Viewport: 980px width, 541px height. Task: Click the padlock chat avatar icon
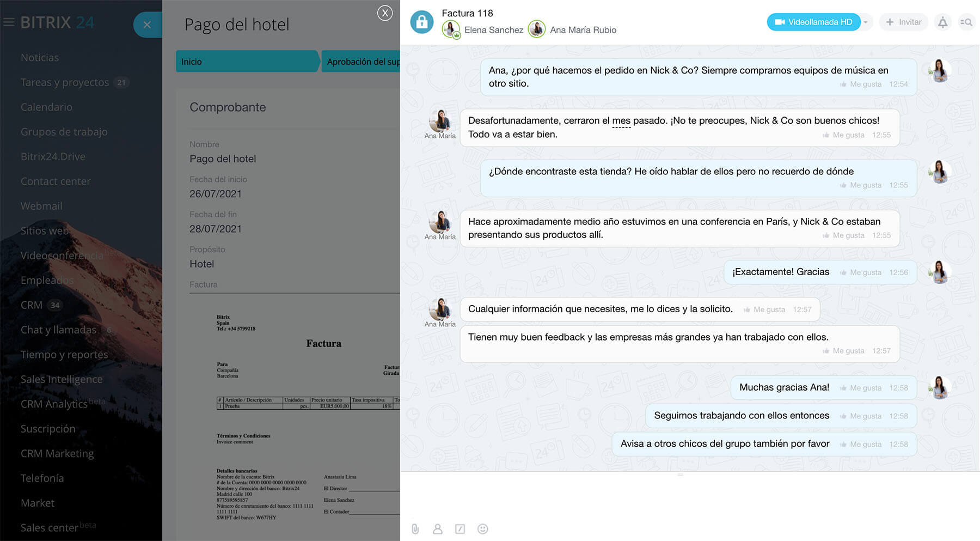422,22
